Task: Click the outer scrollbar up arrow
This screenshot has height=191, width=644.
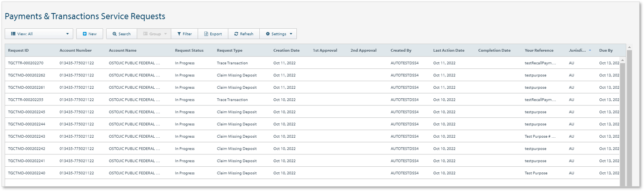Action: [629, 47]
